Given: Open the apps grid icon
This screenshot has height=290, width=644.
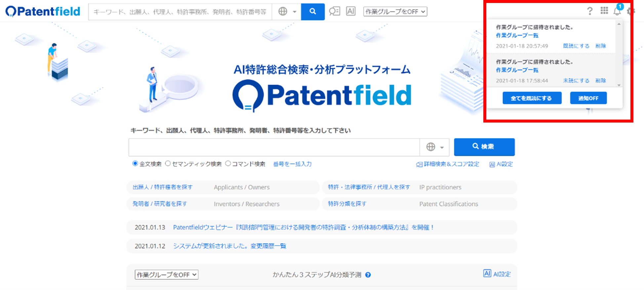Looking at the screenshot, I should [x=604, y=11].
